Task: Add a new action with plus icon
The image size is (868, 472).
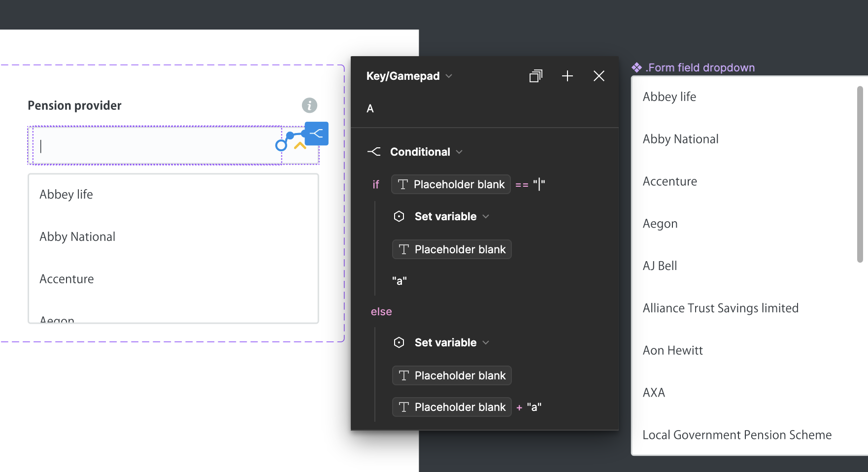Action: click(x=568, y=76)
